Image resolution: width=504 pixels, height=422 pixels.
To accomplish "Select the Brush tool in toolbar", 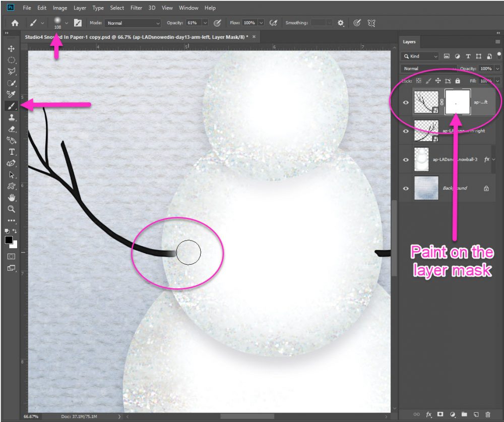I will pyautogui.click(x=11, y=106).
